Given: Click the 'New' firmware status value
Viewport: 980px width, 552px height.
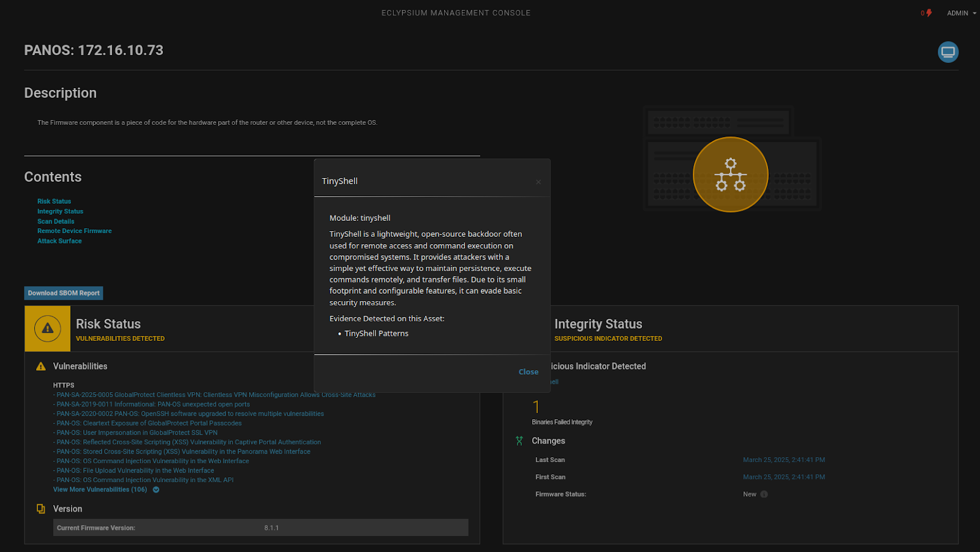Looking at the screenshot, I should (750, 494).
